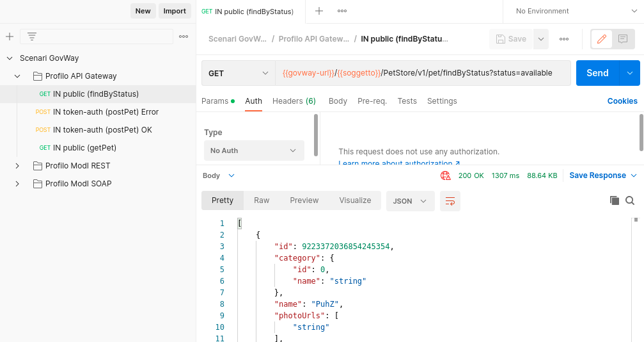Open the response Body section dropdown
644x342 pixels.
point(219,175)
